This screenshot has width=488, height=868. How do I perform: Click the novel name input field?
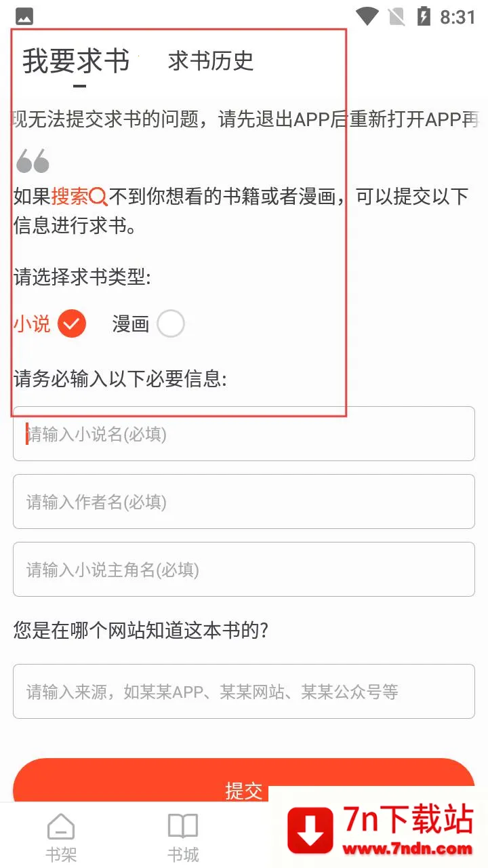[x=244, y=434]
